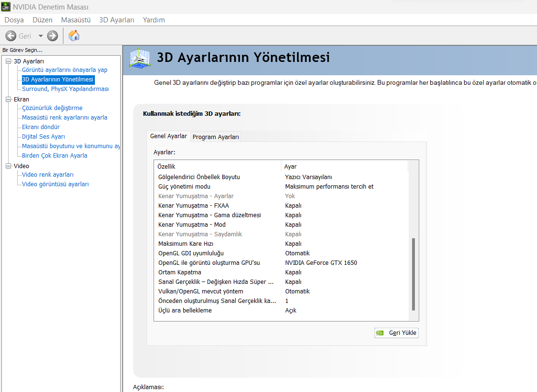537x392 pixels.
Task: Click value NVIDIA GeForce GTX 1650
Action: coord(321,263)
